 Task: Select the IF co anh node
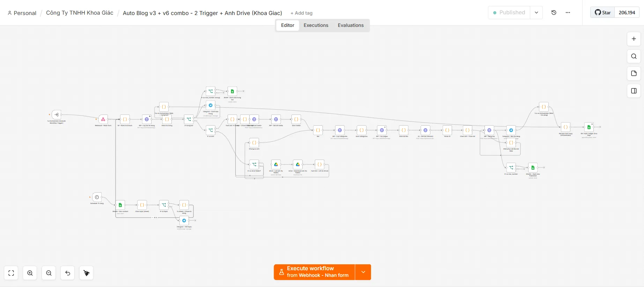coord(210,130)
